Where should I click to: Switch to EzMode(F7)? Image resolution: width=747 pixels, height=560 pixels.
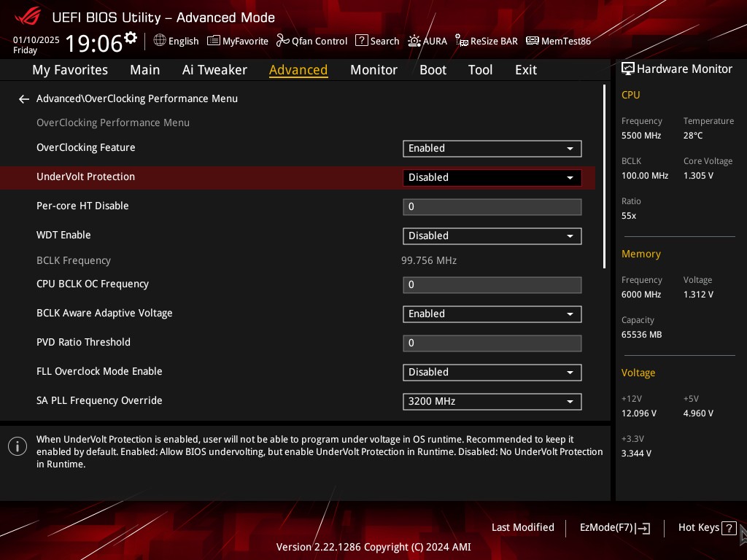(614, 528)
